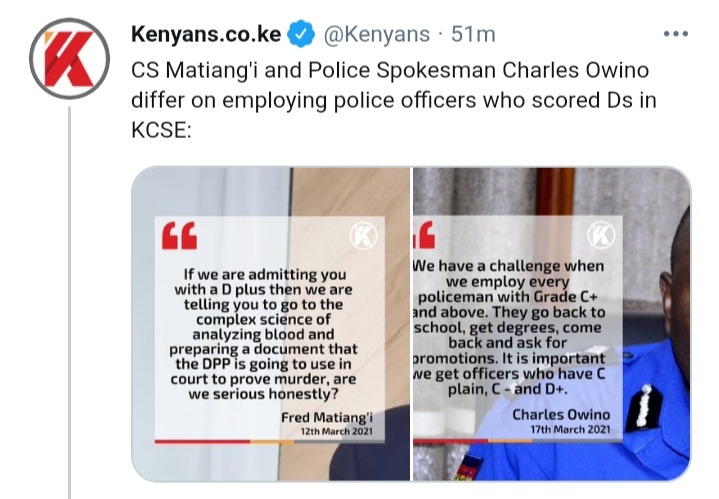
Task: Click the 'Fred Matiang'i' name caption
Action: [327, 418]
